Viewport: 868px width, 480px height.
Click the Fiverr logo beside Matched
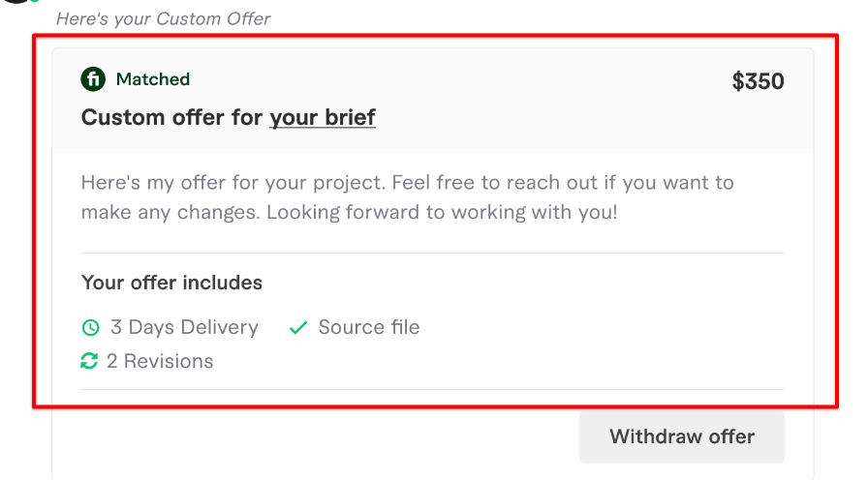point(93,79)
